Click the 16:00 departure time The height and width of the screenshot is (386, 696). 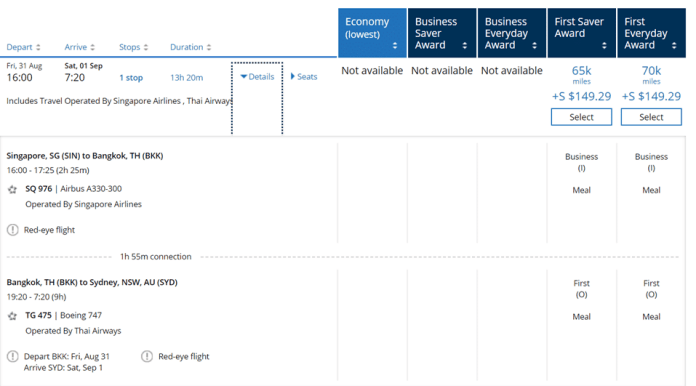tap(20, 78)
